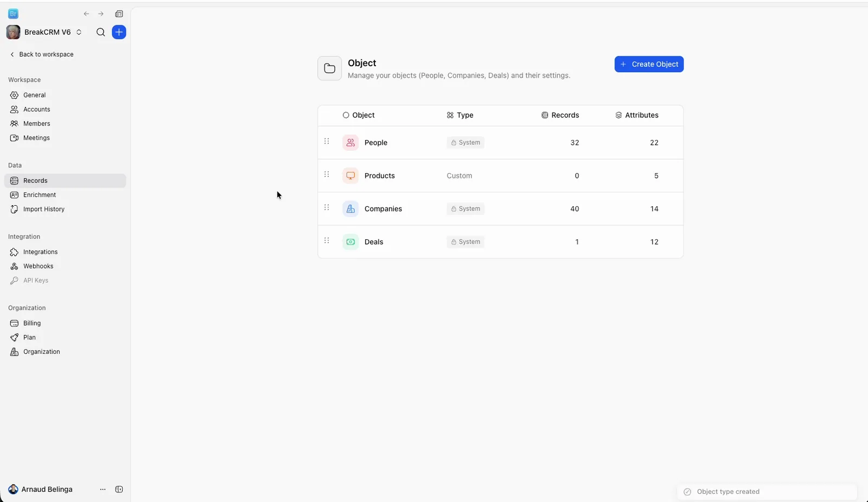Click the drag handle on Companies row

327,207
